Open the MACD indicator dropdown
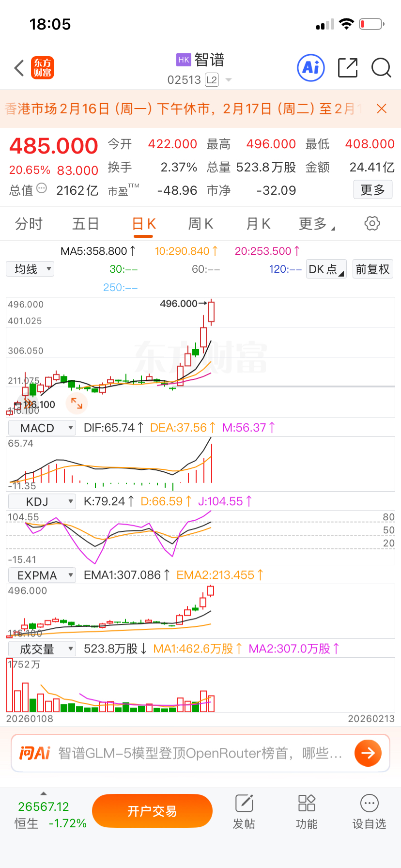 [x=42, y=428]
